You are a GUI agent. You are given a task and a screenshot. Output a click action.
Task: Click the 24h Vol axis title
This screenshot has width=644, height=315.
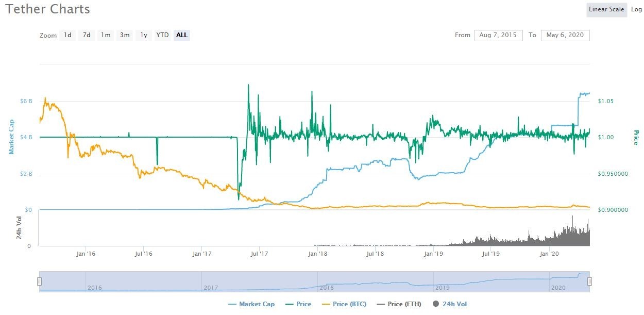pyautogui.click(x=19, y=228)
